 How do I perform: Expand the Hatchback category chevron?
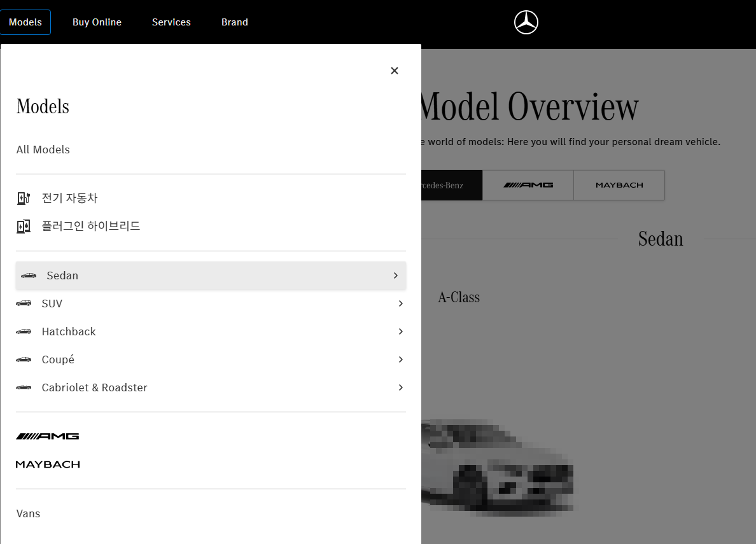401,331
